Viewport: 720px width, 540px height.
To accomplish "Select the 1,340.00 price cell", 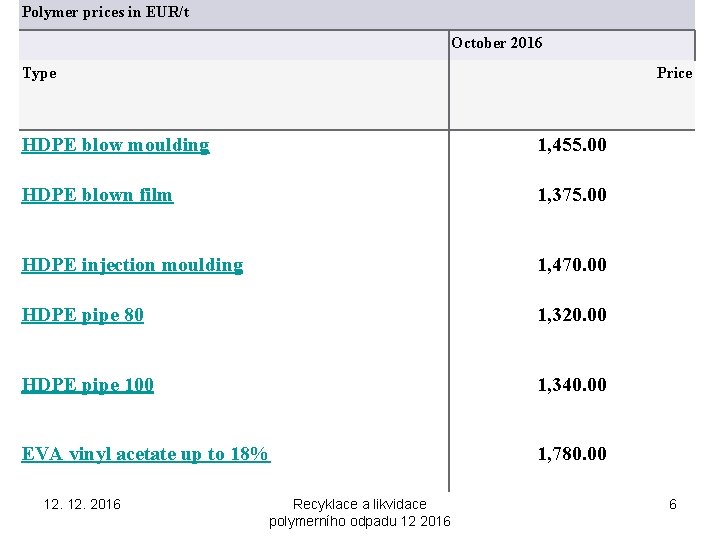I will [572, 385].
